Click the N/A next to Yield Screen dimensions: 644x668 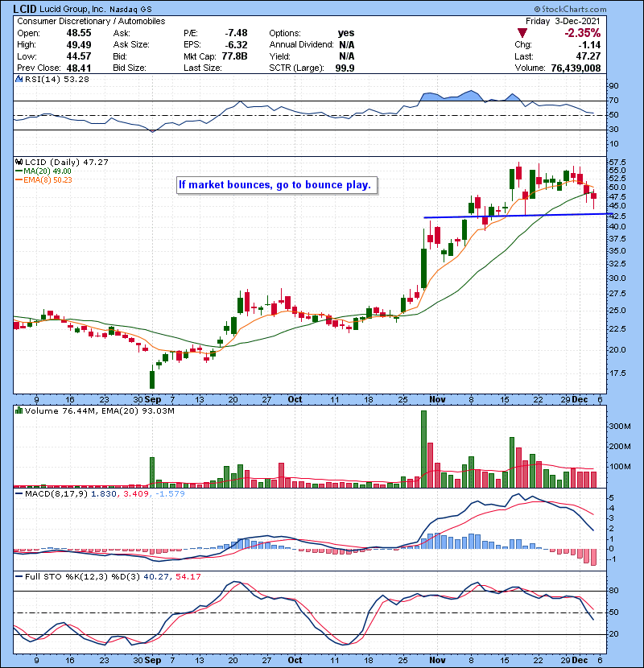[347, 56]
